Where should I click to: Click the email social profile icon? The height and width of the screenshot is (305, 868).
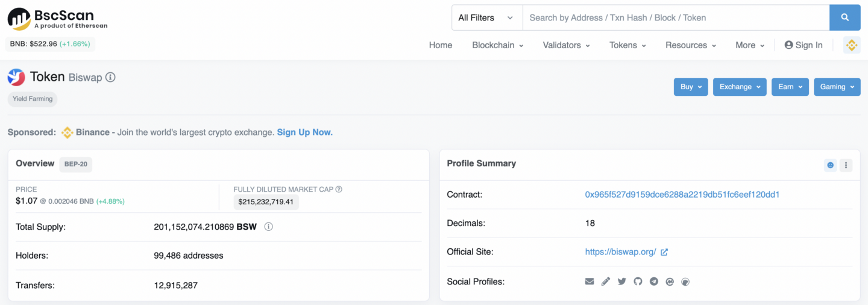[590, 281]
